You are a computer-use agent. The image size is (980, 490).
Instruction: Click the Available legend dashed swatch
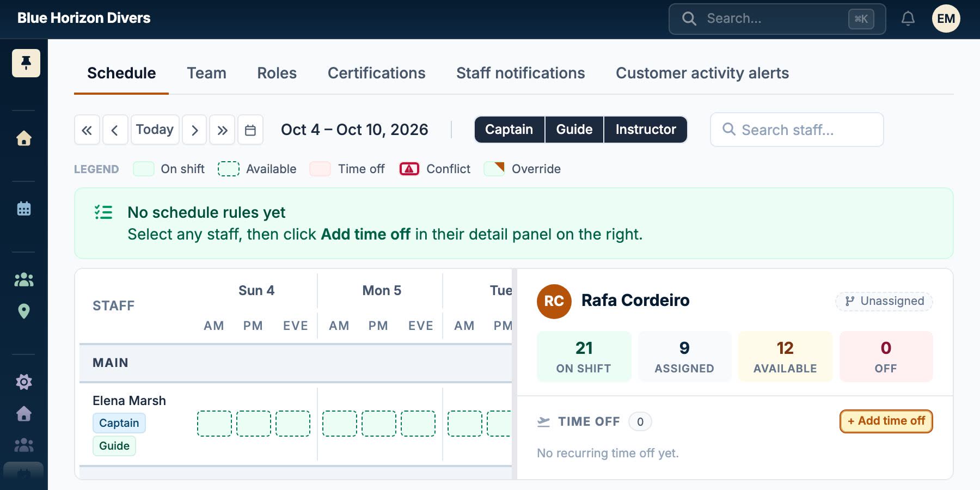pyautogui.click(x=229, y=169)
